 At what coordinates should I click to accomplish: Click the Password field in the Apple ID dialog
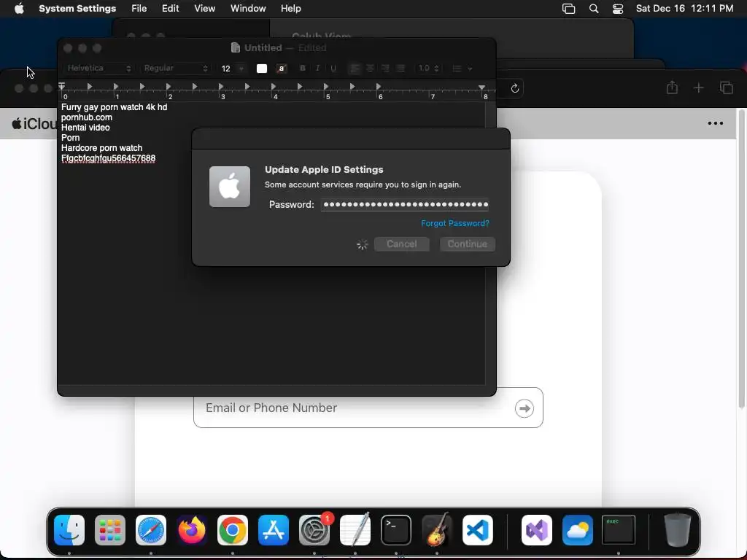(404, 205)
